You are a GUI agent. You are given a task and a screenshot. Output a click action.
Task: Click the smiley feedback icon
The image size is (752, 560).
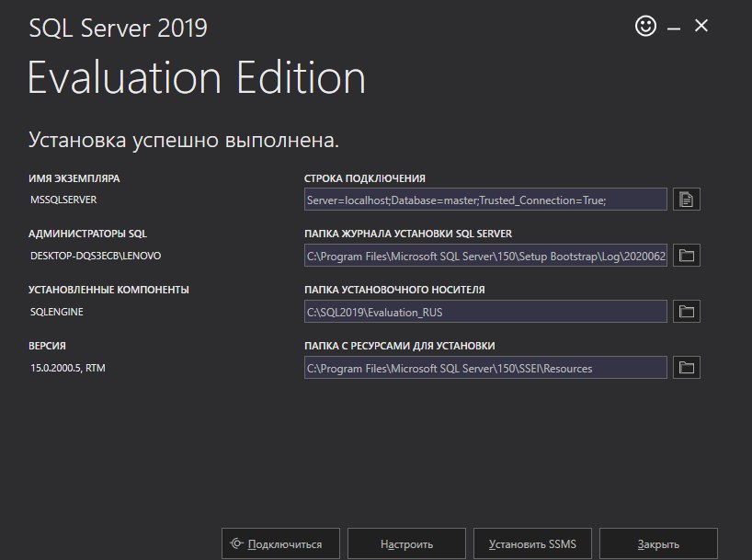point(645,26)
